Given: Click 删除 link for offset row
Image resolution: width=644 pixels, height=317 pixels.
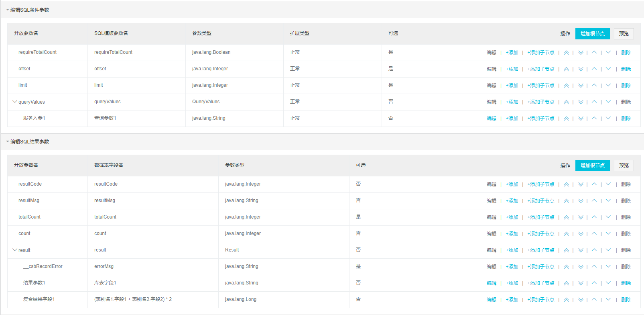Looking at the screenshot, I should [626, 69].
